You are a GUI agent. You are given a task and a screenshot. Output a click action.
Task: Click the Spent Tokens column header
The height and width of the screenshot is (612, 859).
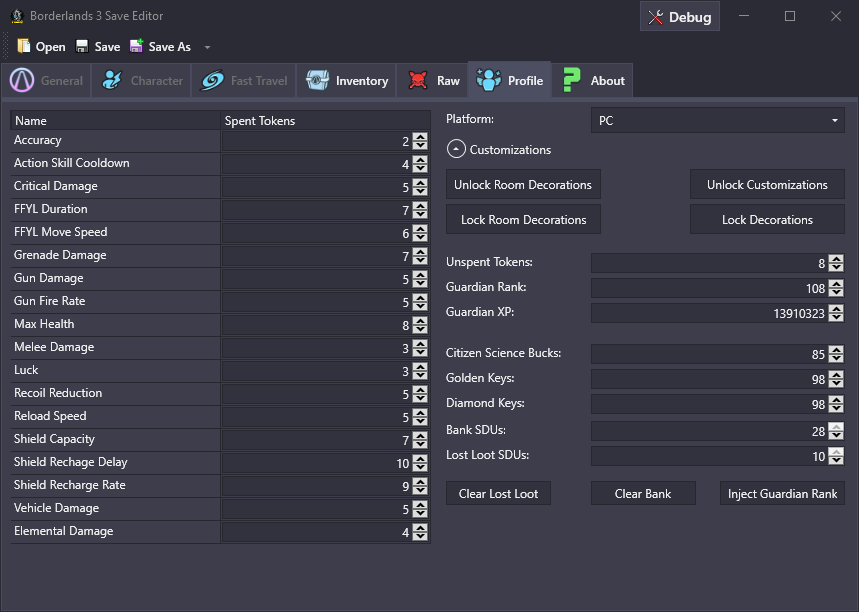[x=325, y=121]
